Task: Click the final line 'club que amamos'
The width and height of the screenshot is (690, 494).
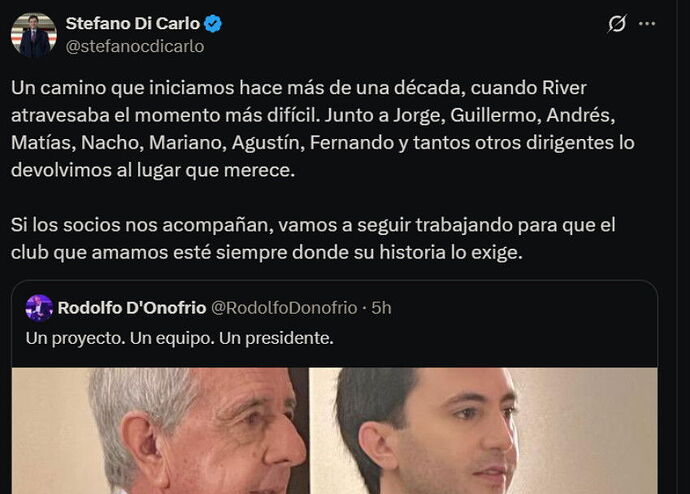Action: tap(267, 252)
